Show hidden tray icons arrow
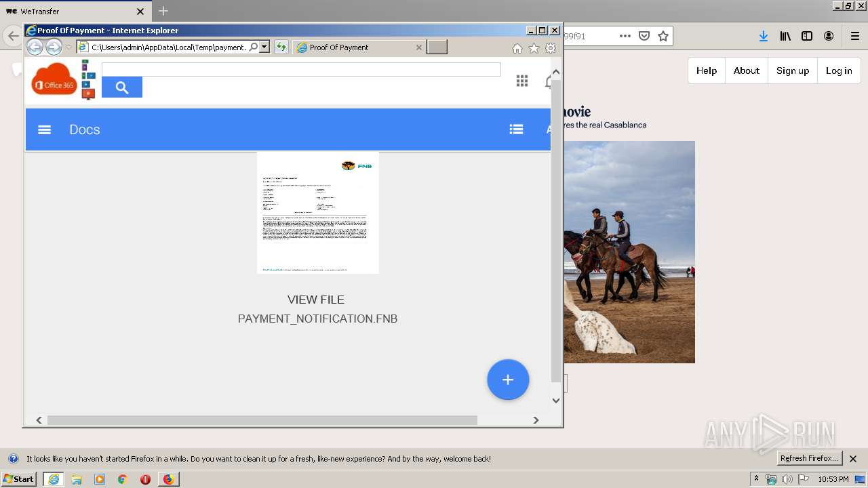The width and height of the screenshot is (868, 488). pyautogui.click(x=756, y=479)
